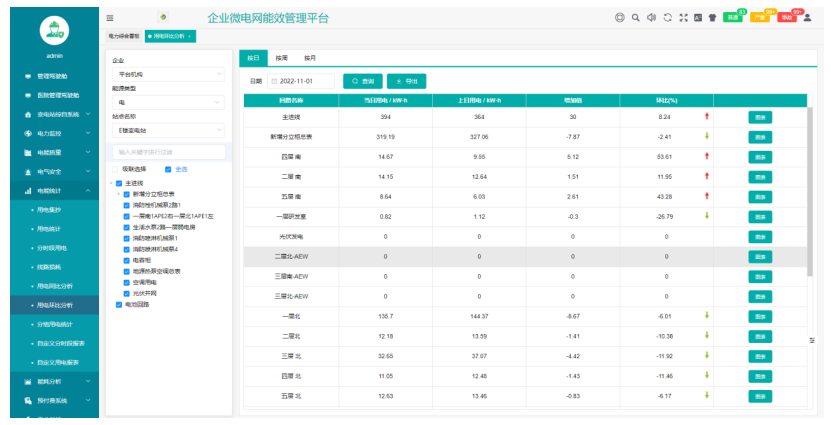
Task: Open theme skin t-shirt icon
Action: pos(712,17)
